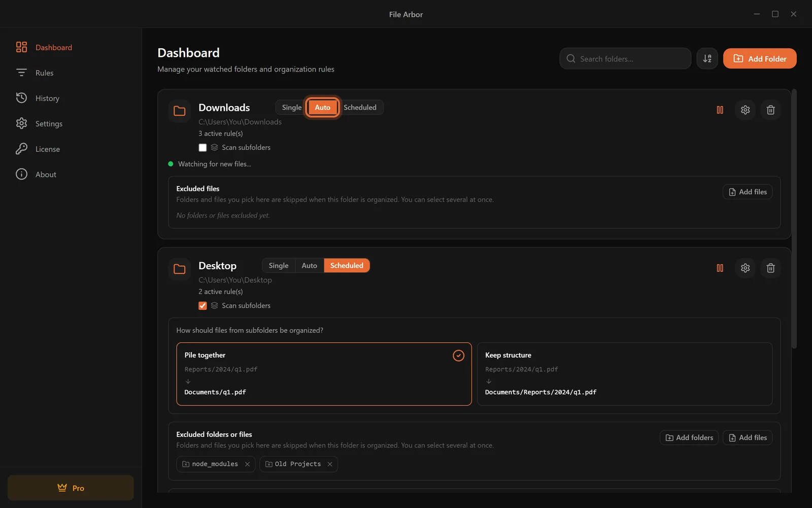Screen dimensions: 812x508
Task: Focus the Search folders field
Action: (x=625, y=58)
